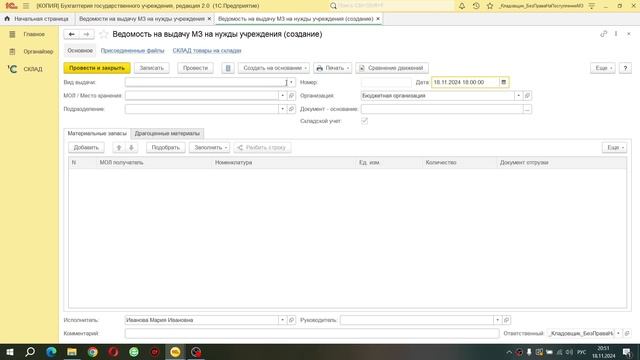Launch Chrome from taskbar

(x=93, y=352)
